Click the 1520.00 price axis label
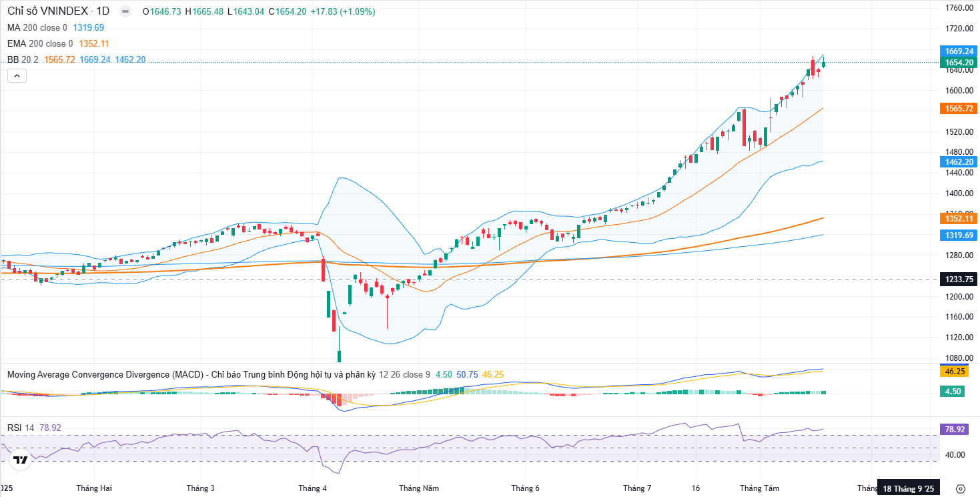The height and width of the screenshot is (497, 980). [959, 132]
